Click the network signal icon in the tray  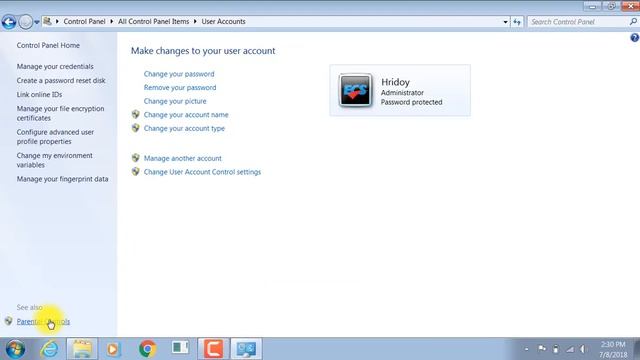[570, 349]
